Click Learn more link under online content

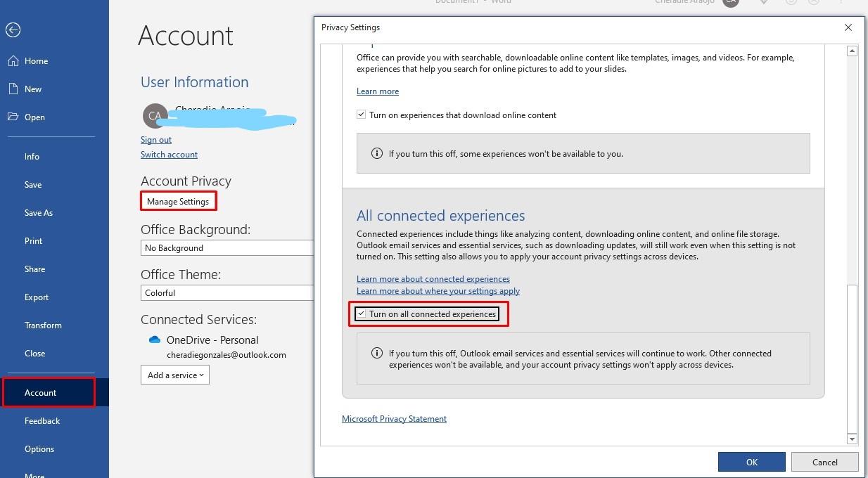[378, 91]
